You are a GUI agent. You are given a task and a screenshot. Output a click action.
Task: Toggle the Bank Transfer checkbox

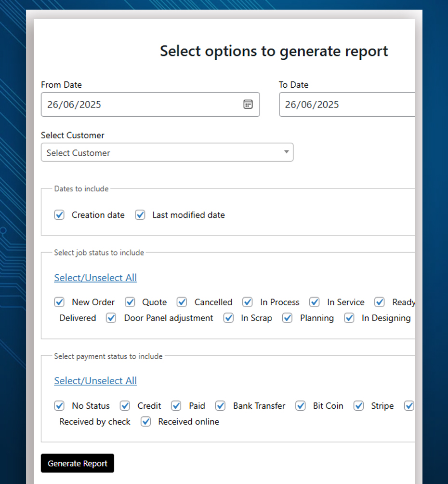[x=220, y=405]
